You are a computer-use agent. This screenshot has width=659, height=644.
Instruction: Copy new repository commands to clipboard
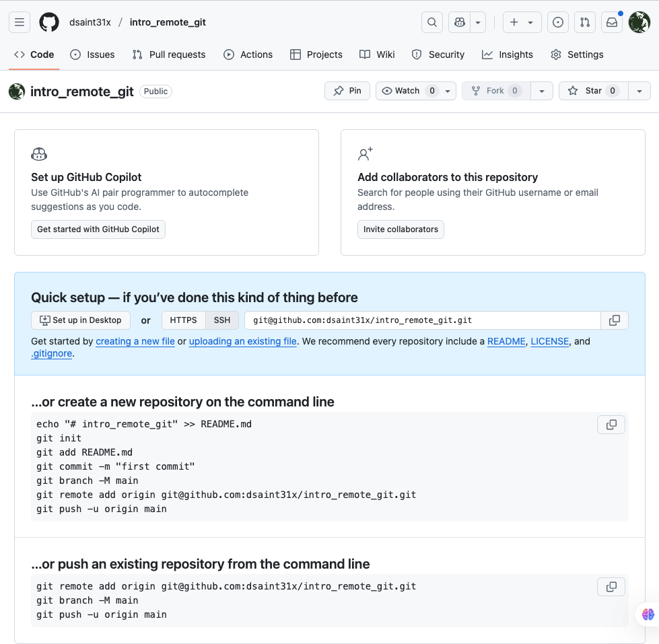[611, 425]
